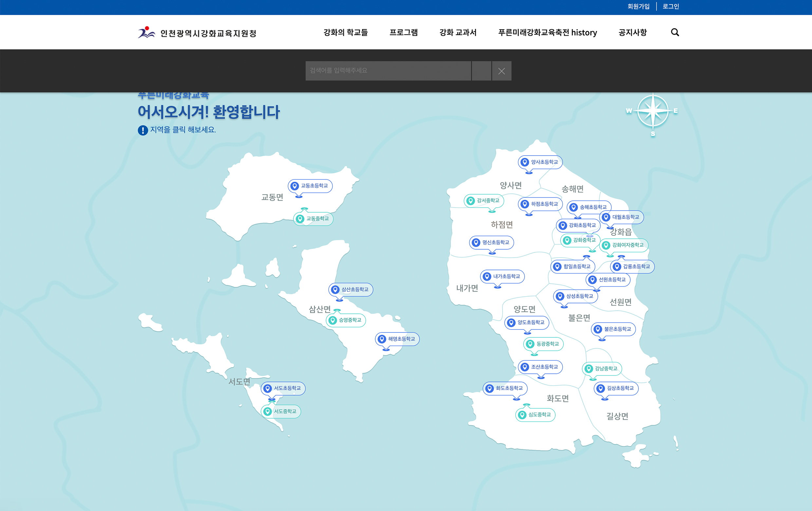Select the 서도중학교 map pin
This screenshot has height=511, width=812.
click(x=281, y=411)
